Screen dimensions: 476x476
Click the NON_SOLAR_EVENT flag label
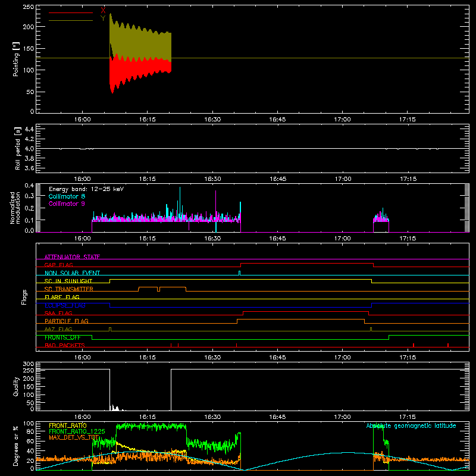coord(72,273)
